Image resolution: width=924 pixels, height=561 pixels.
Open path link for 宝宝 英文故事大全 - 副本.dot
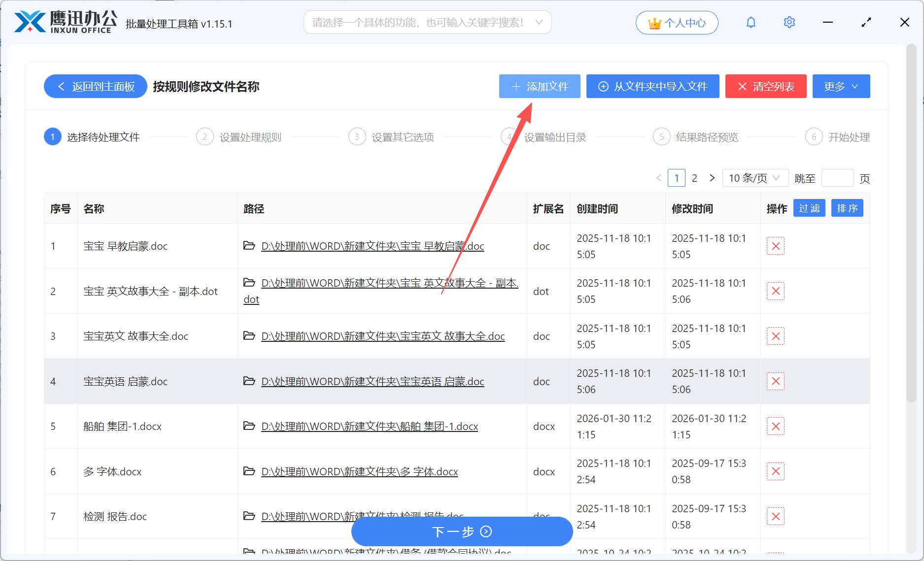click(381, 291)
